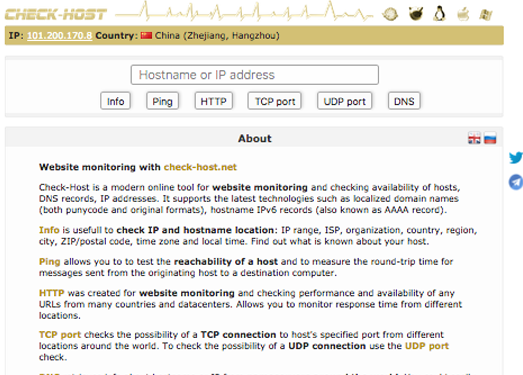Switch language with Russian flag icon
This screenshot has height=375, width=523.
click(490, 138)
